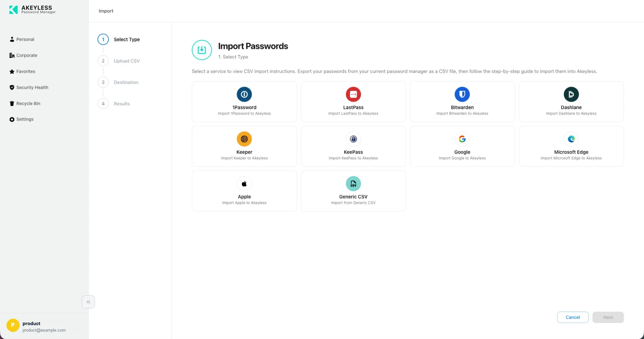
Task: Click the Security Health shield icon
Action: pyautogui.click(x=12, y=87)
